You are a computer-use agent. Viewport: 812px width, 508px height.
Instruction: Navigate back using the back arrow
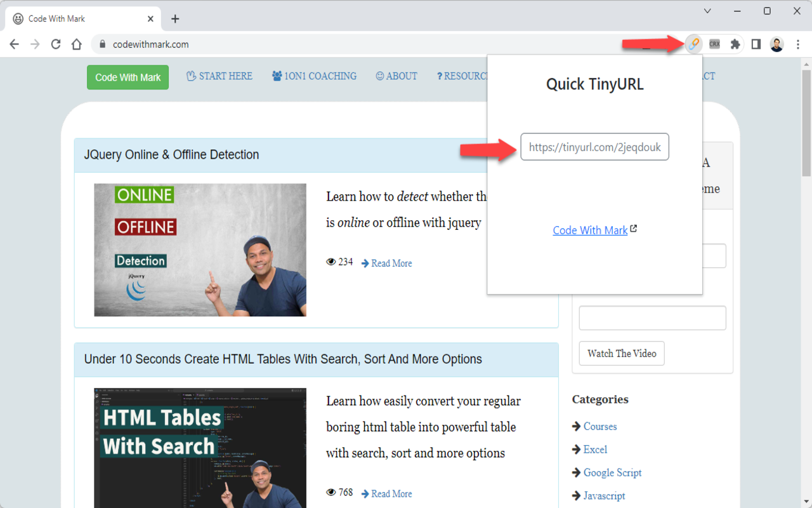[14, 44]
